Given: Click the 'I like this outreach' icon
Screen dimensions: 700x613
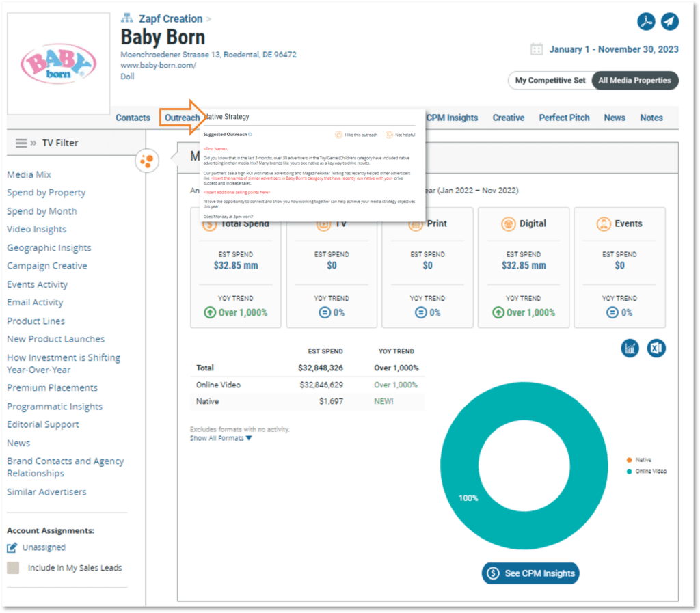Looking at the screenshot, I should point(339,135).
